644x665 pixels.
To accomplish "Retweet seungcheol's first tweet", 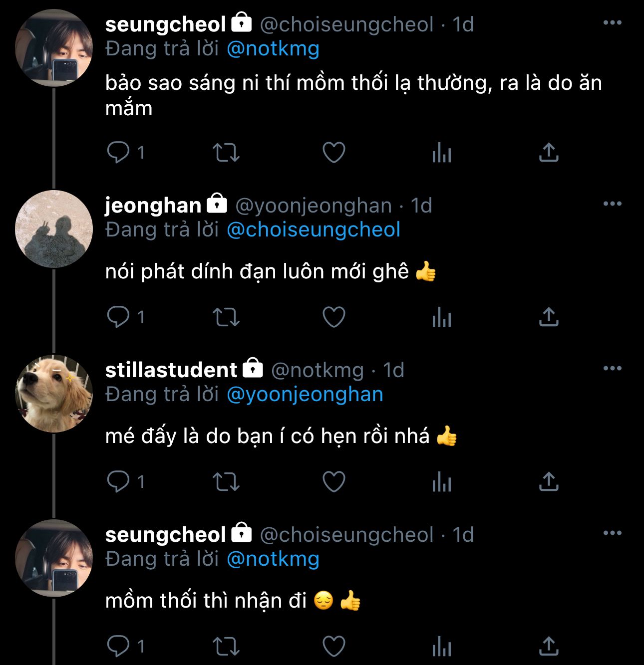I will (x=226, y=153).
